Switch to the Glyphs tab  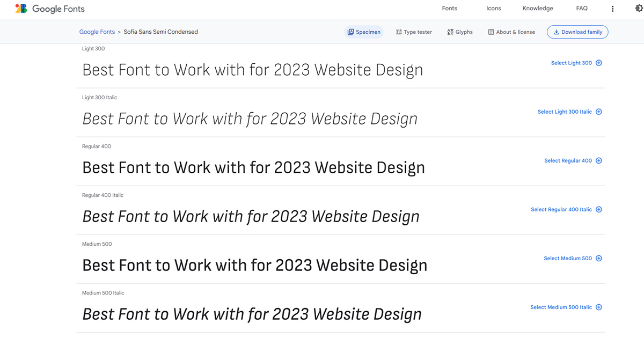460,32
